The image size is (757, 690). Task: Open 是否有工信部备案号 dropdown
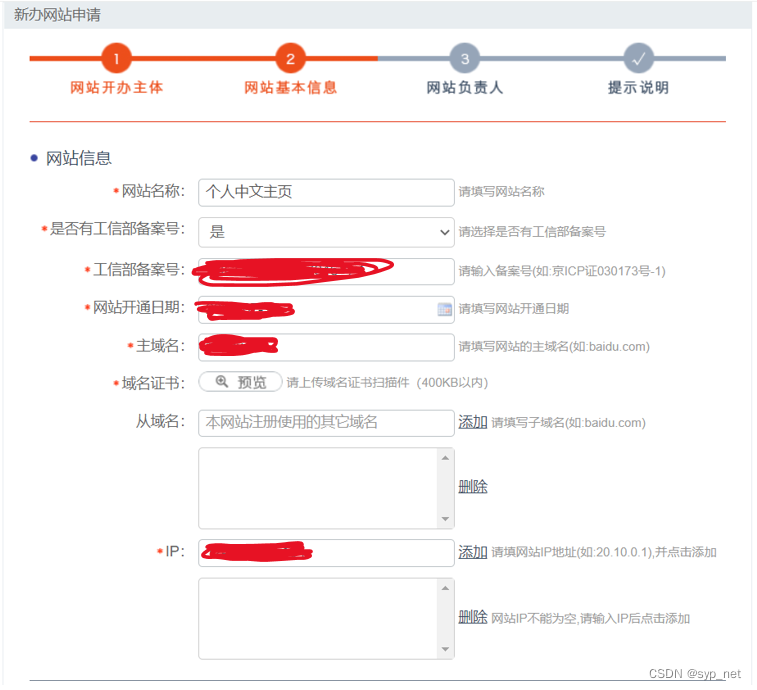[x=326, y=232]
